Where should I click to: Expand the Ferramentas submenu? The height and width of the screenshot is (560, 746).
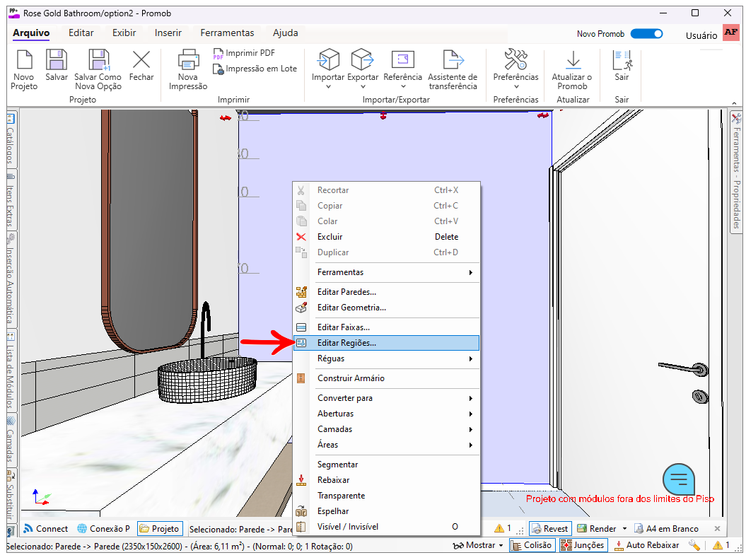pos(386,273)
